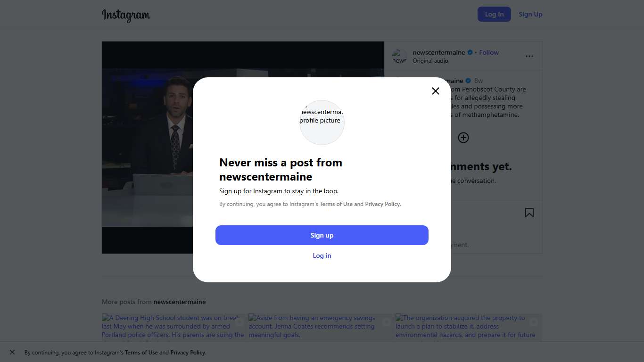This screenshot has width=644, height=362.
Task: Click the circled plus icon
Action: (x=463, y=138)
